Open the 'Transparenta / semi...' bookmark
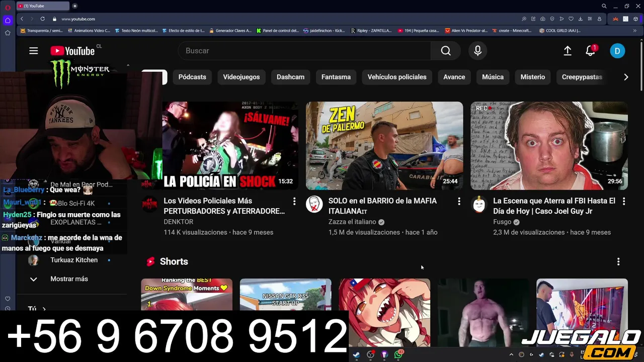Viewport: 644px width, 362px height. point(41,31)
